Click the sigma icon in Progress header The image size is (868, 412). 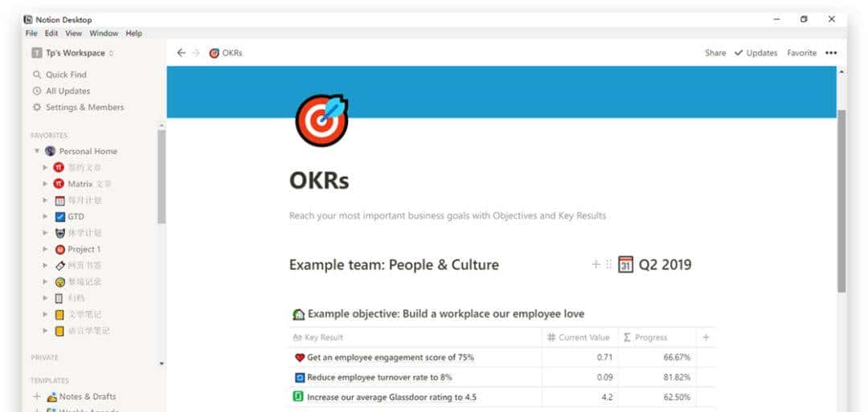point(627,337)
